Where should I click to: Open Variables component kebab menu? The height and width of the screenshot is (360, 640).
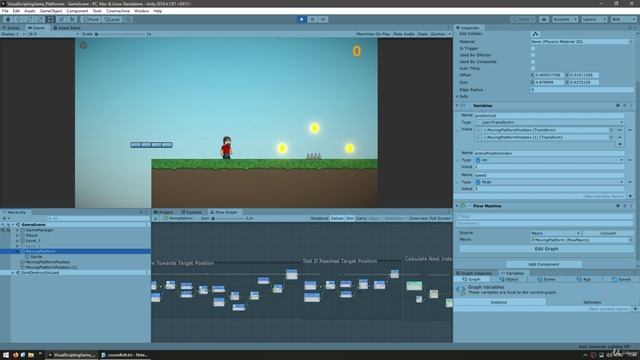click(x=631, y=105)
